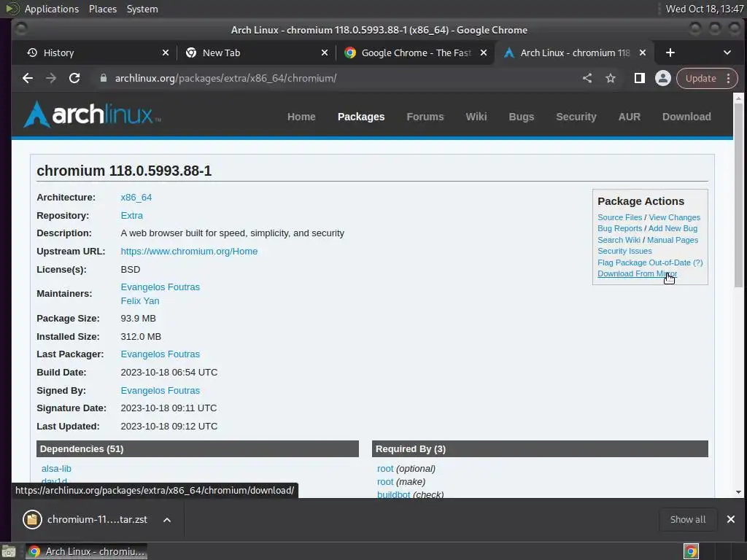Screen dimensions: 747x560
Task: Open Security Issues link
Action: click(x=624, y=251)
